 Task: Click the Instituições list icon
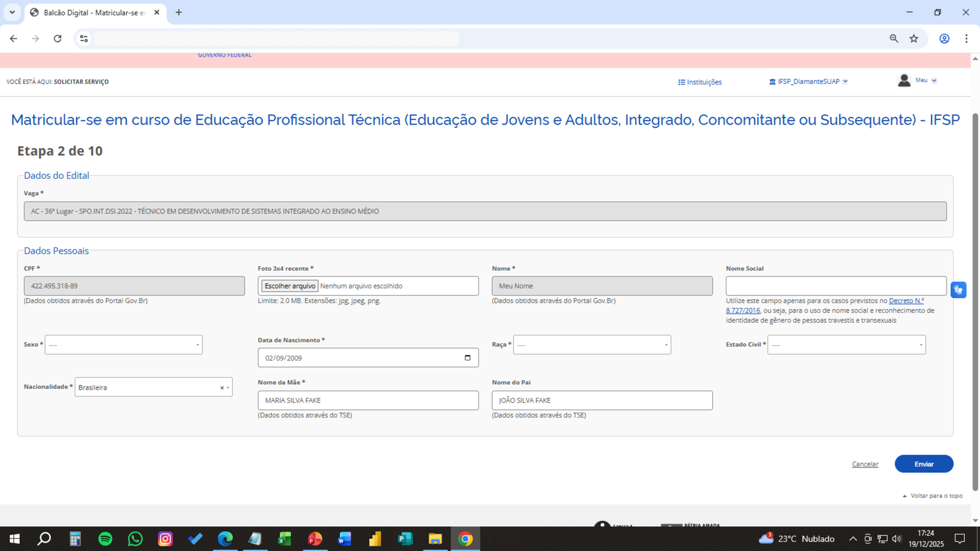click(682, 82)
